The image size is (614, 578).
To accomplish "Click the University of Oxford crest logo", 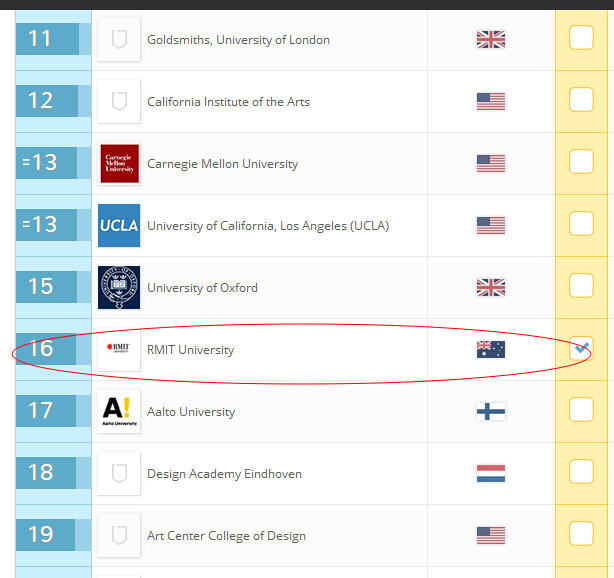I will [119, 287].
